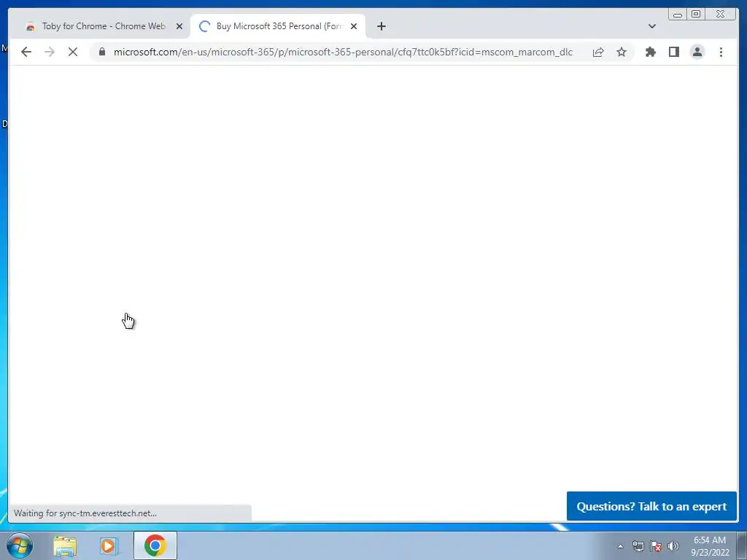Expand the tab search dropdown arrow

(x=652, y=26)
